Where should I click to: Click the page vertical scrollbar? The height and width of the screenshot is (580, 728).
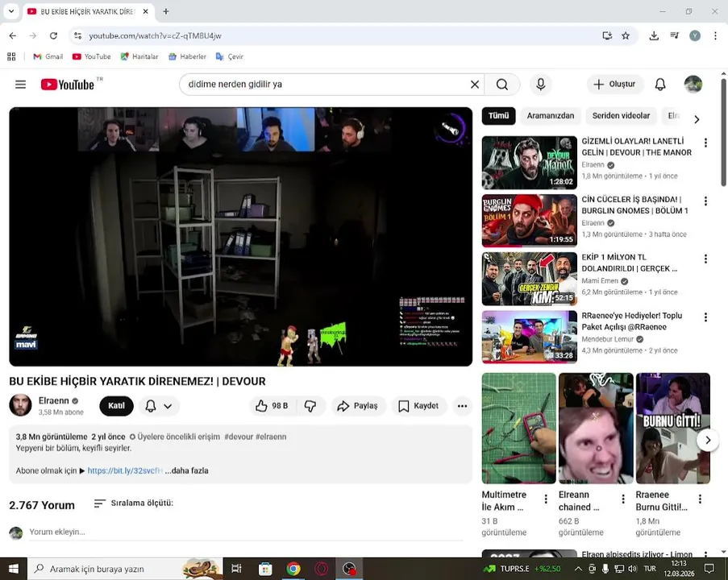[x=723, y=133]
